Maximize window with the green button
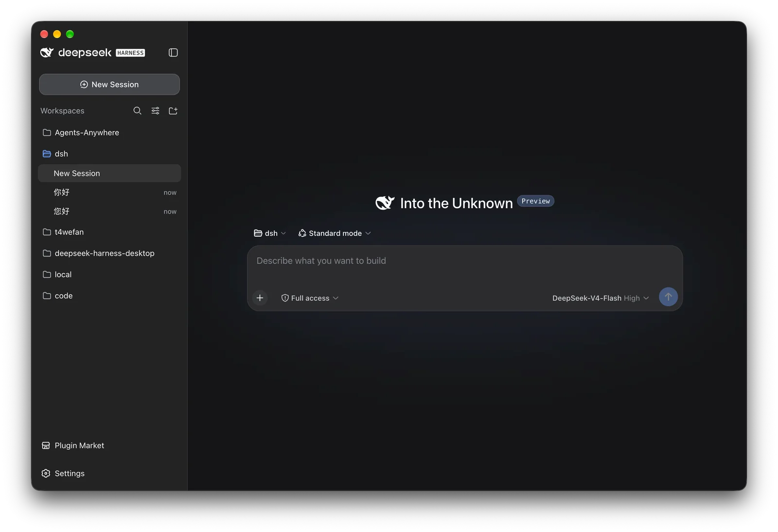 tap(70, 34)
